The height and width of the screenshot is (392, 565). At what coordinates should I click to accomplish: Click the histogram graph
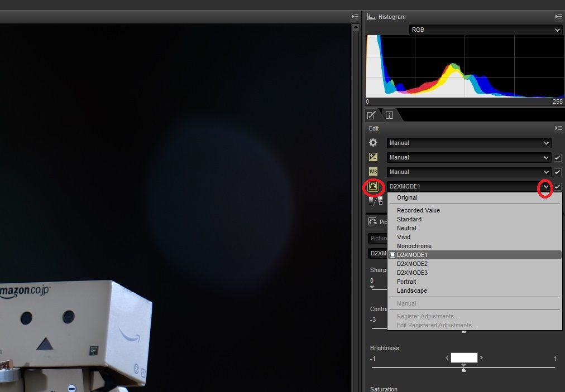pyautogui.click(x=465, y=66)
